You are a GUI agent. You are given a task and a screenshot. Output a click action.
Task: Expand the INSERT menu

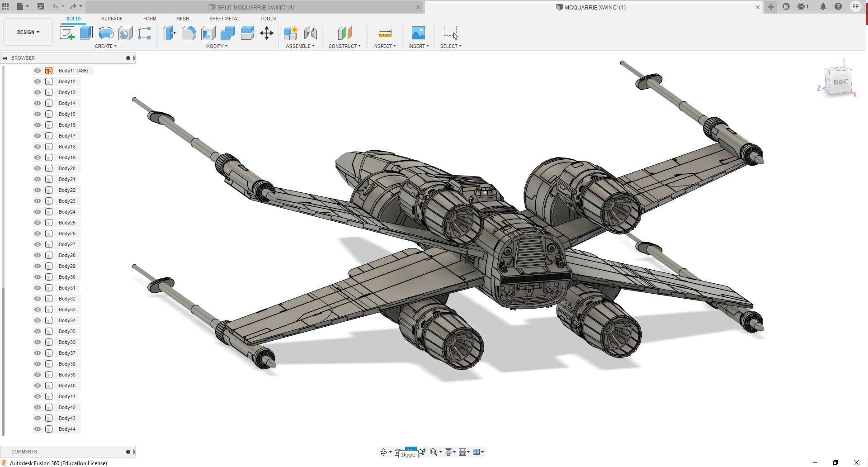[419, 46]
